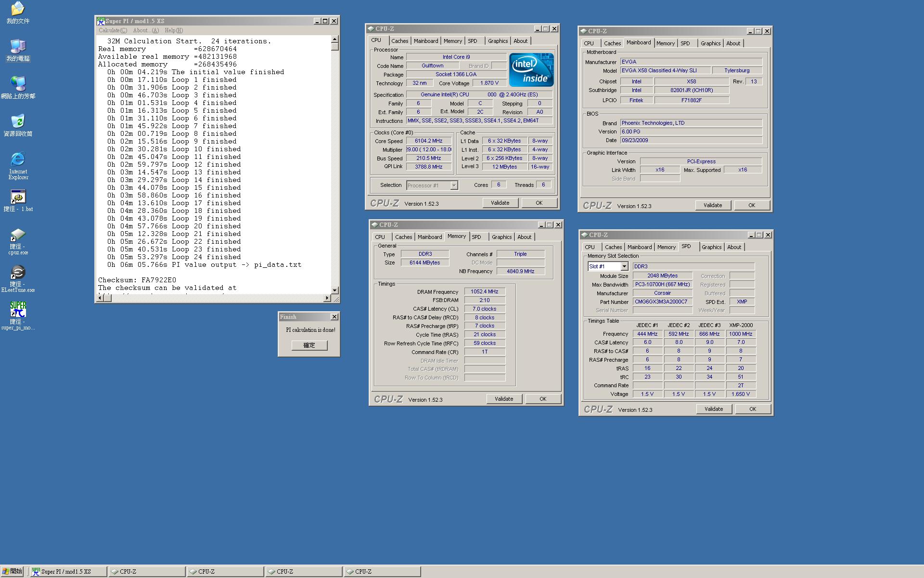Screen dimensions: 924x578
Task: Click Super PI vertical scrollbar up arrow
Action: 335,39
